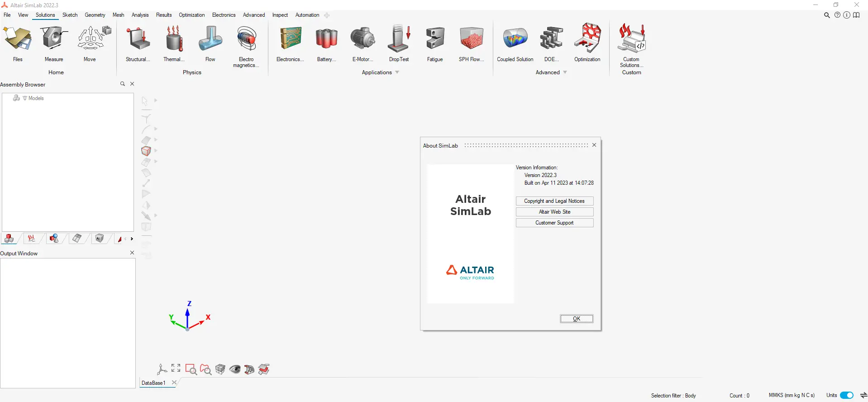This screenshot has height=402, width=868.
Task: Switch to the Results ribbon tab
Action: (164, 15)
